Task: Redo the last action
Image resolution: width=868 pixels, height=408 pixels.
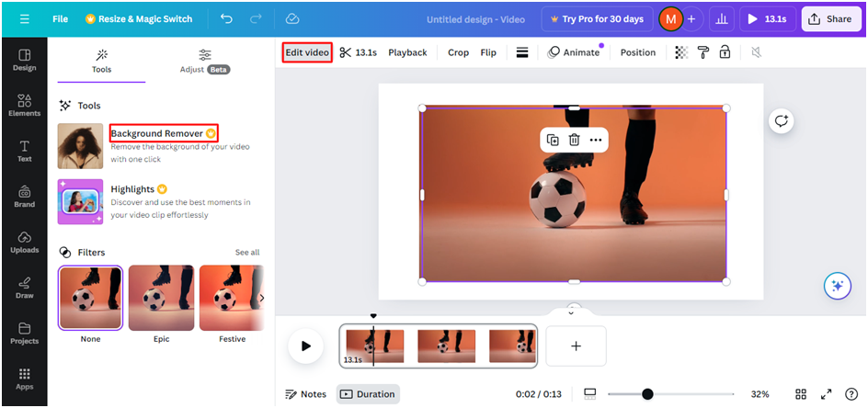Action: tap(256, 18)
